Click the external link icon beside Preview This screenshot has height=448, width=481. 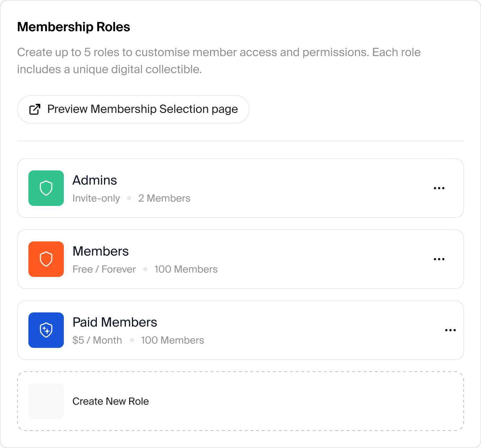pos(35,109)
